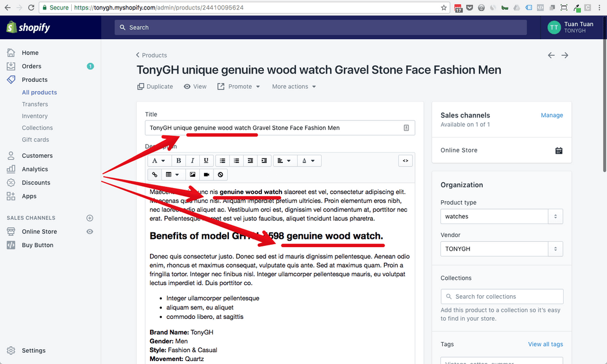Toggle underline formatting
This screenshot has width=607, height=364.
[x=206, y=161]
